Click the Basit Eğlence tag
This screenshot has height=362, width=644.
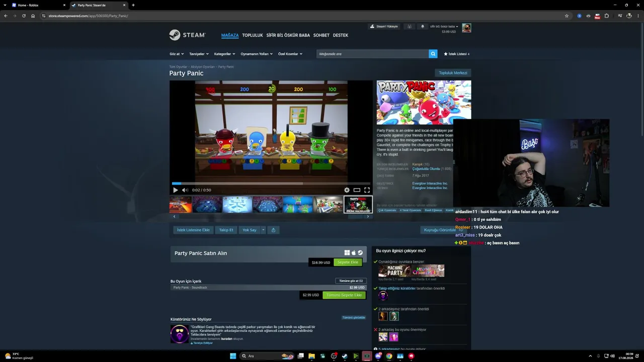click(433, 210)
